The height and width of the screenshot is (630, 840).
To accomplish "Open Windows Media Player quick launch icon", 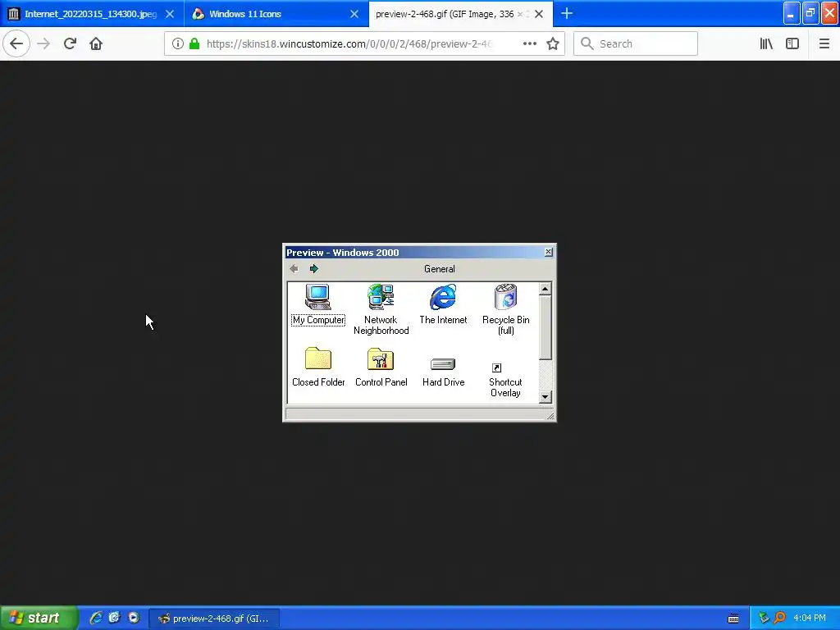I will pyautogui.click(x=134, y=618).
